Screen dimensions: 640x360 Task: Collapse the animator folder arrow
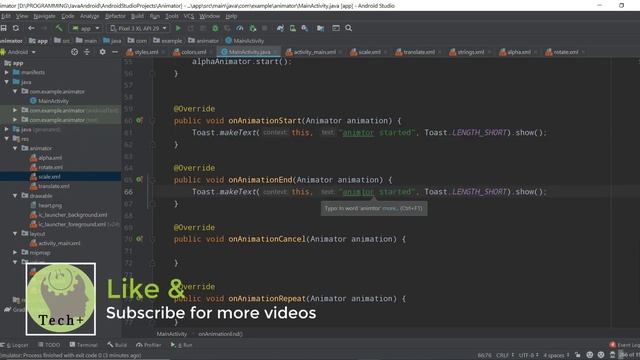[x=15, y=148]
